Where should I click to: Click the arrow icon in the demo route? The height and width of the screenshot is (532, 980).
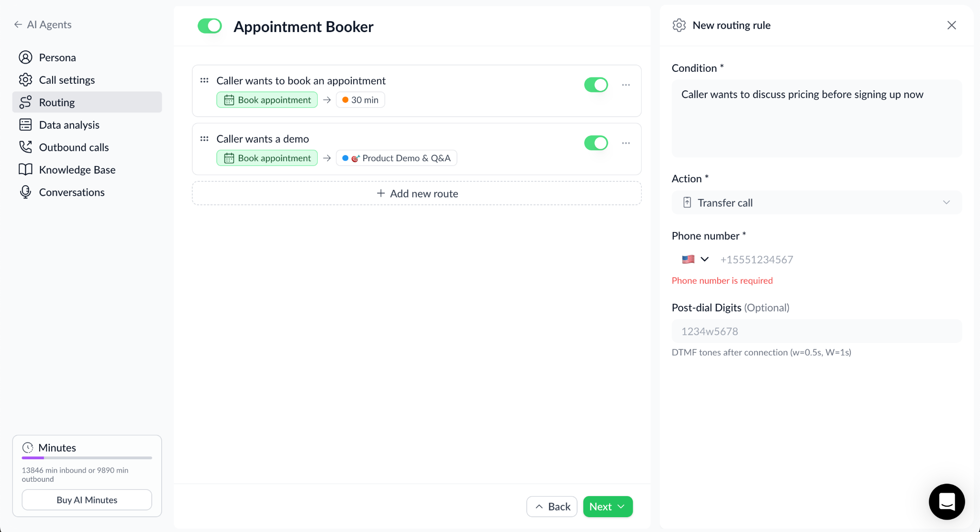(327, 158)
